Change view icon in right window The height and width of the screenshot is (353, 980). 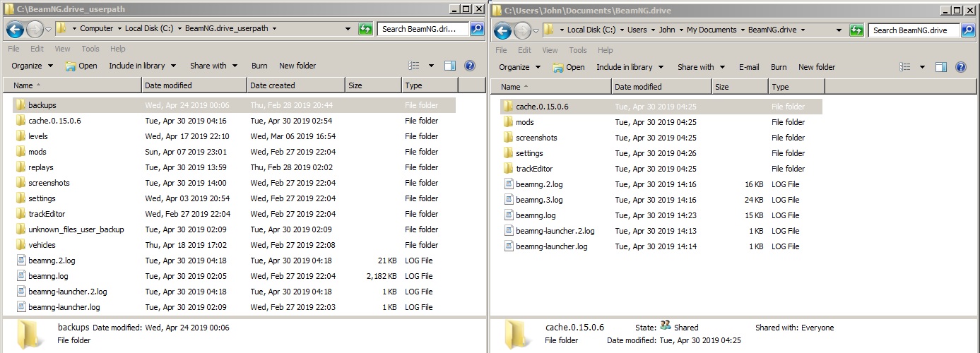[x=905, y=67]
